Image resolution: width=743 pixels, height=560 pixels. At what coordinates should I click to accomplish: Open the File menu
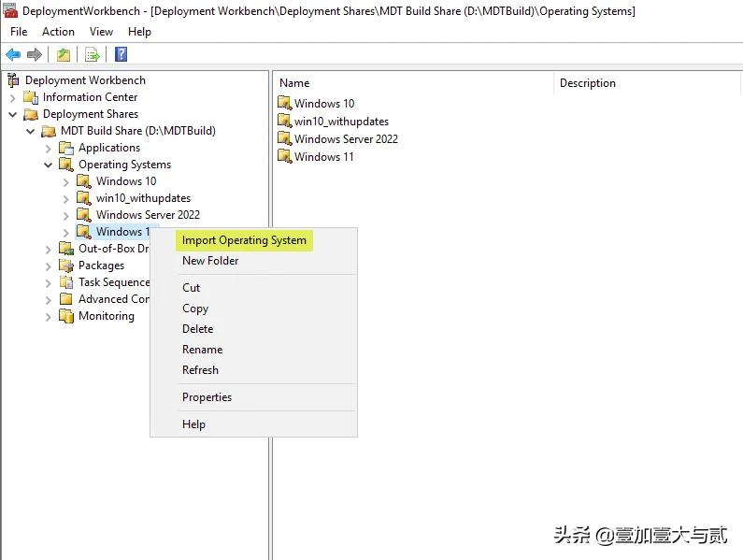coord(19,32)
